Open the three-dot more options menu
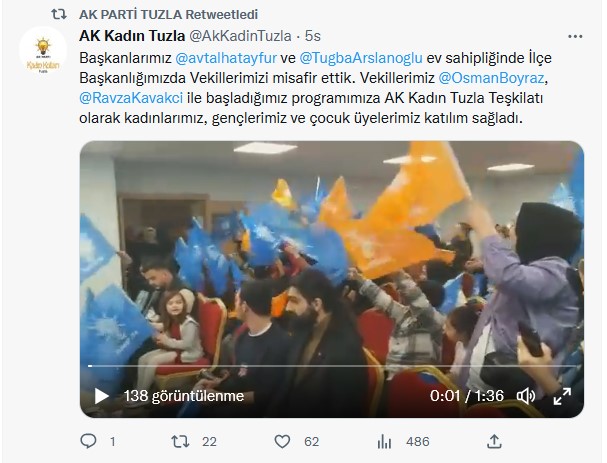The height and width of the screenshot is (463, 607). (575, 36)
